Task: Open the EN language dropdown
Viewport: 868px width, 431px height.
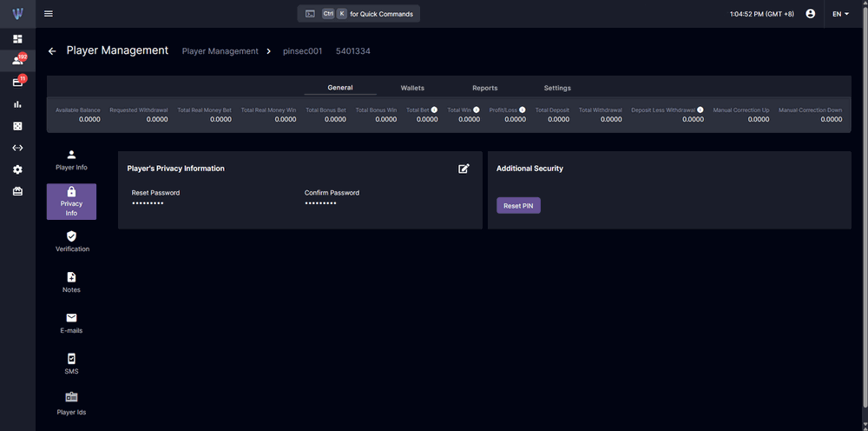Action: click(840, 14)
